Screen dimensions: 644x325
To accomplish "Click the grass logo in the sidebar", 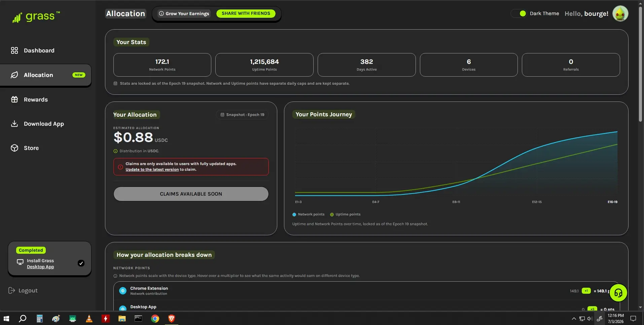I will 36,17.
